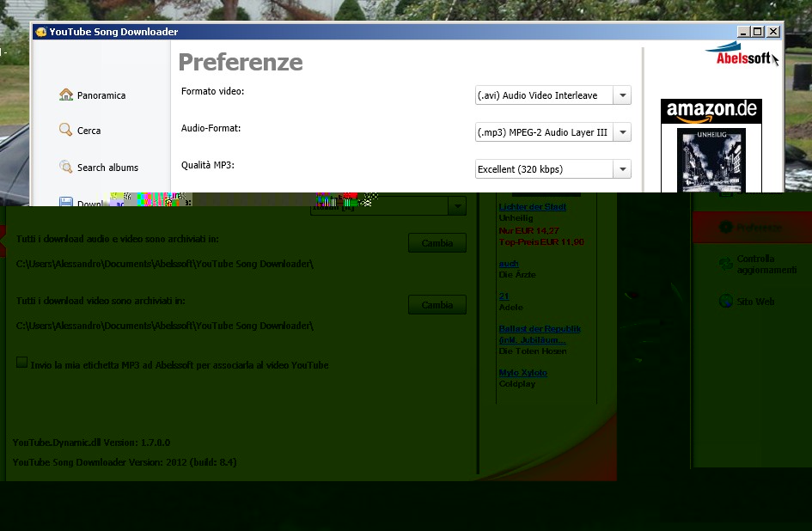Click the 'Coldplay' artist text
The image size is (812, 531).
(516, 384)
